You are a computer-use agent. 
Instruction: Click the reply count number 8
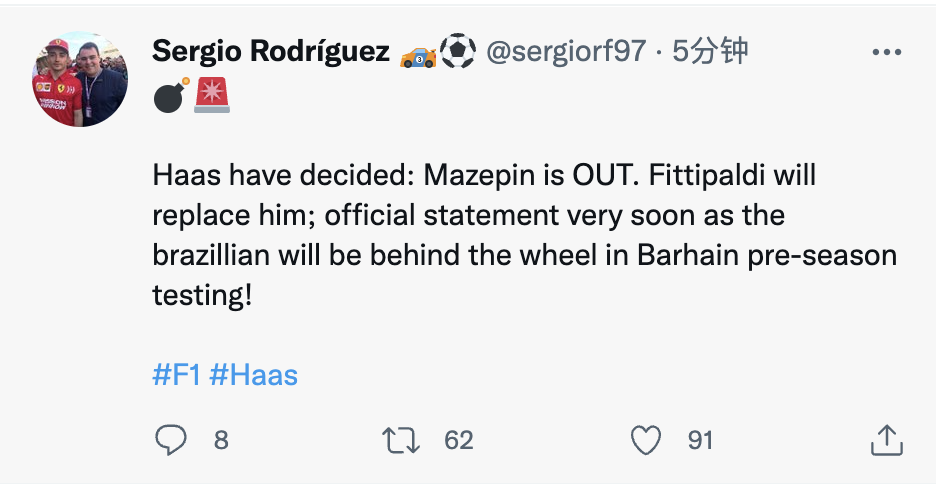[221, 440]
